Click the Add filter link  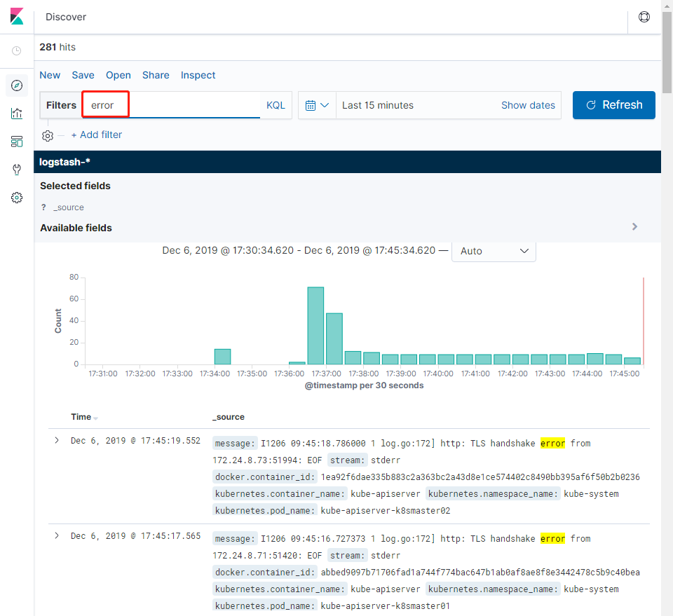click(x=97, y=135)
